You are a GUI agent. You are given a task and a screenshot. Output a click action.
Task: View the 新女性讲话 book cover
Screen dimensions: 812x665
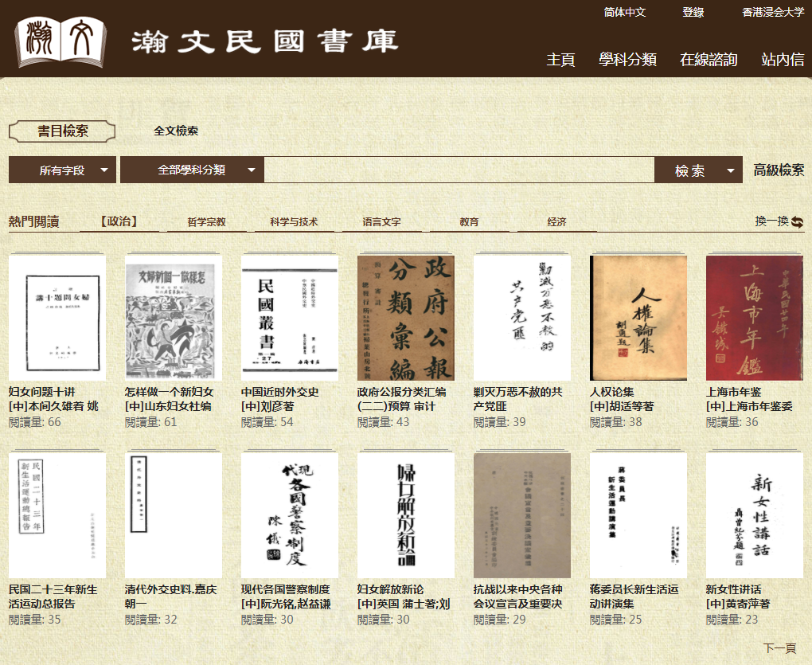754,515
